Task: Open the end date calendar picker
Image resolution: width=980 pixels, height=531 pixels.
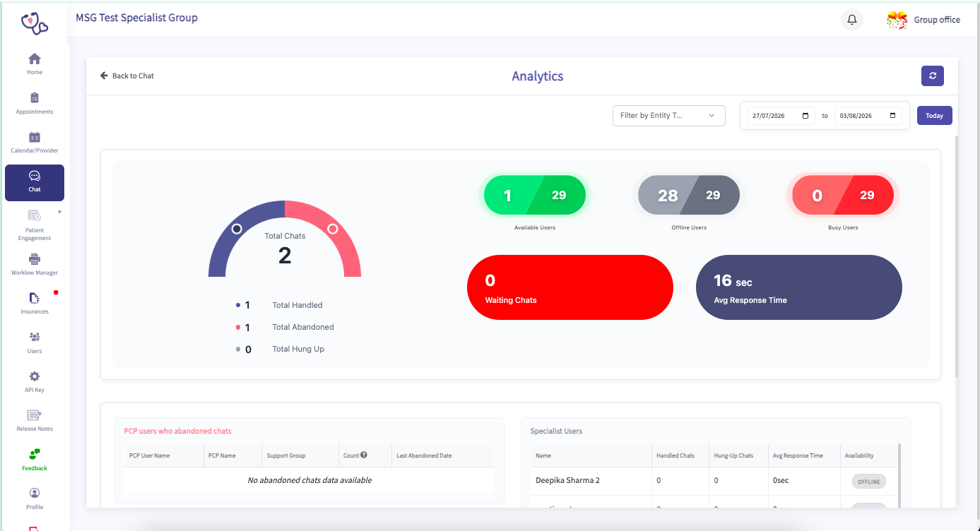Action: coord(892,116)
